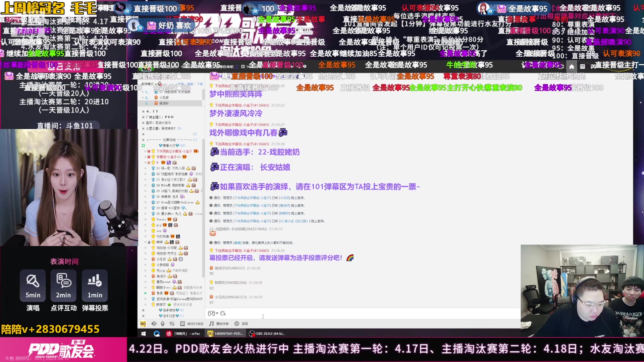Click green online status dot beside 蓁蓁
The image size is (644, 362).
(x=145, y=293)
